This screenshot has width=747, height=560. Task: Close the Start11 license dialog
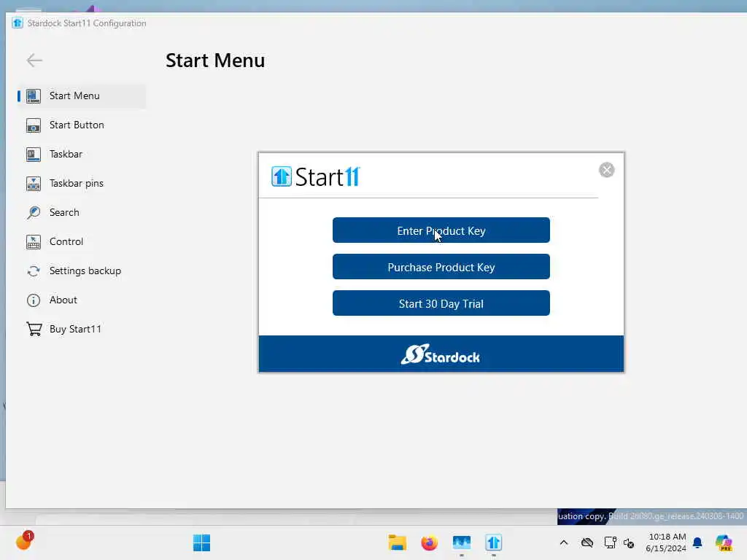tap(606, 170)
